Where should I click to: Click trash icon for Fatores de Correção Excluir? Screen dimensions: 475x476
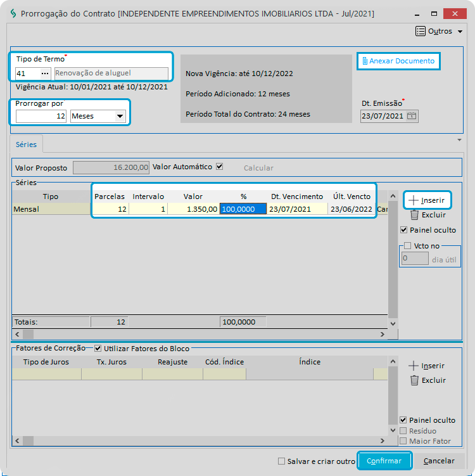point(414,380)
